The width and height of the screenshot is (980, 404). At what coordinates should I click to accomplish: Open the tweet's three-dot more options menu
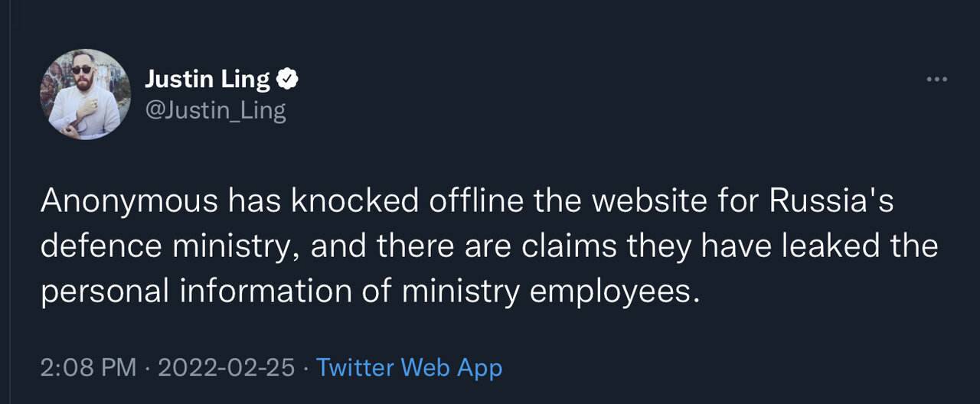[x=936, y=80]
